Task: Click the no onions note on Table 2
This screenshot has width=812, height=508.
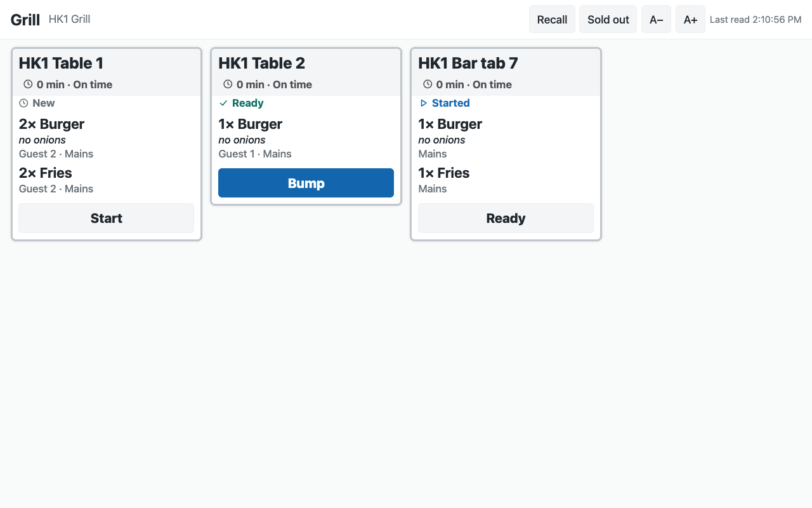Action: (242, 140)
